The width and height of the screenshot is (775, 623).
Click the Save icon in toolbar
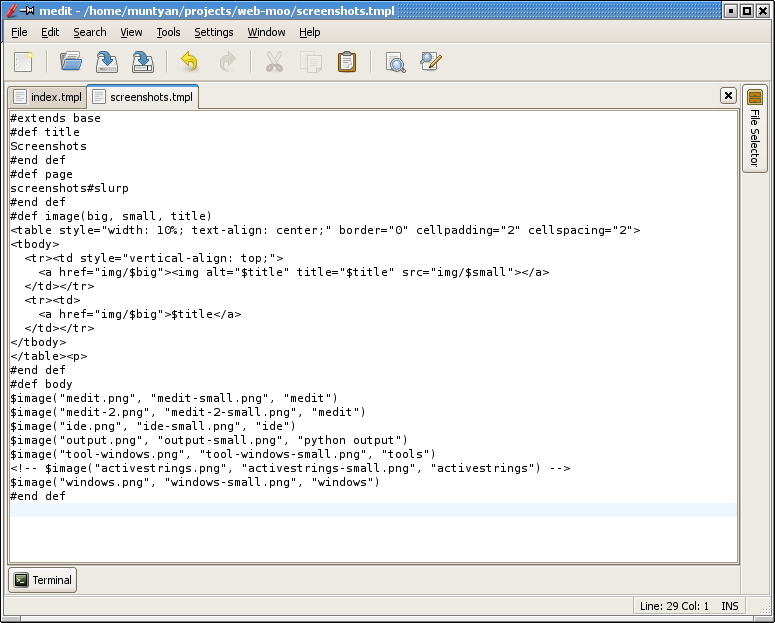(107, 62)
